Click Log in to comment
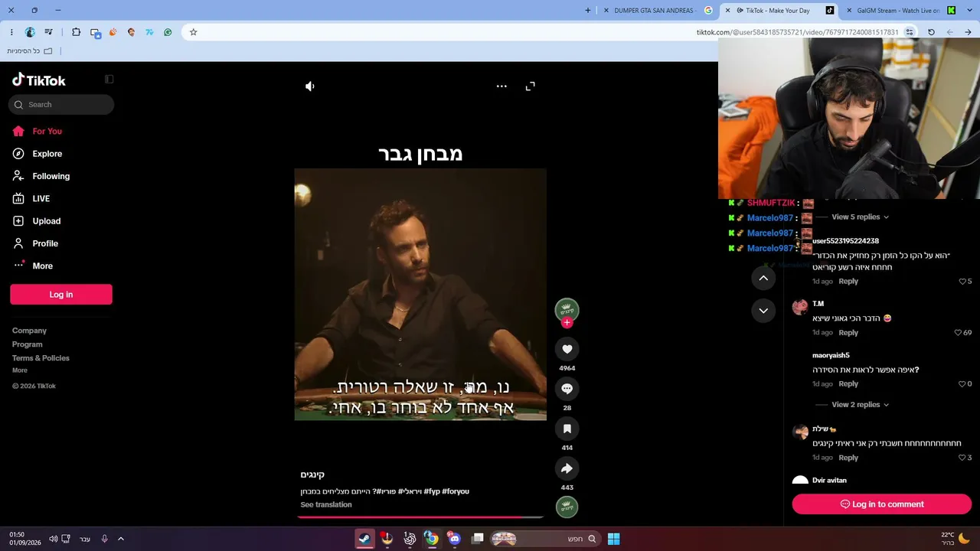This screenshot has height=551, width=980. pyautogui.click(x=882, y=504)
